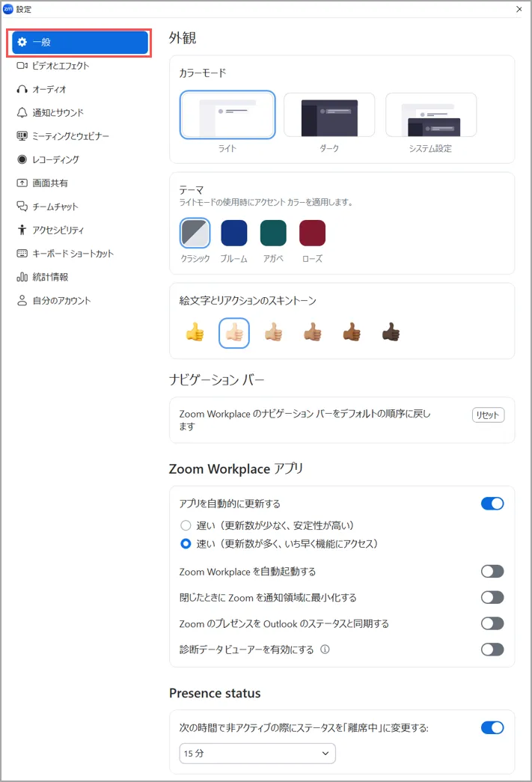The height and width of the screenshot is (782, 532).
Task: Pick the アガベ green theme swatch
Action: (273, 233)
